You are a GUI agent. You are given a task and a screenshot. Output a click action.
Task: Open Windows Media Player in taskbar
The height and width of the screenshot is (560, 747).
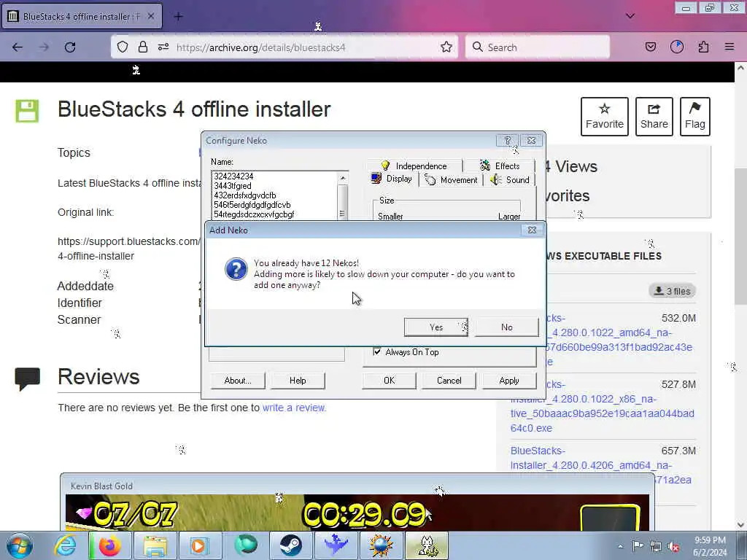199,545
